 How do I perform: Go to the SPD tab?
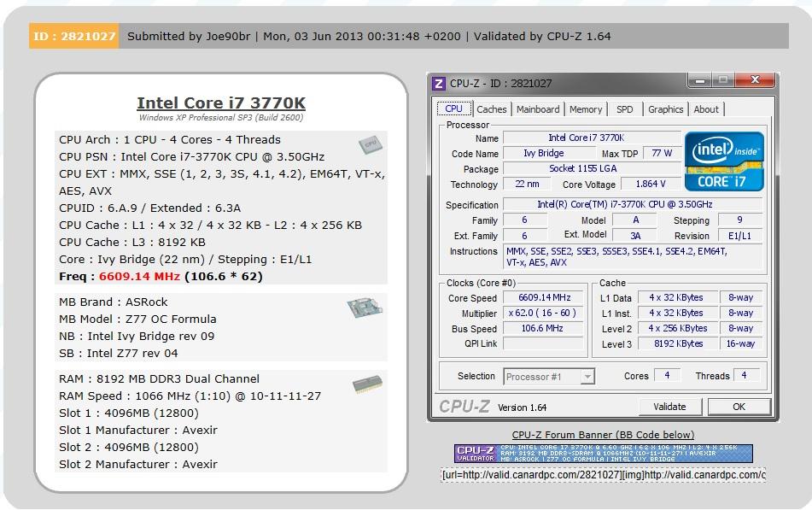tap(624, 109)
